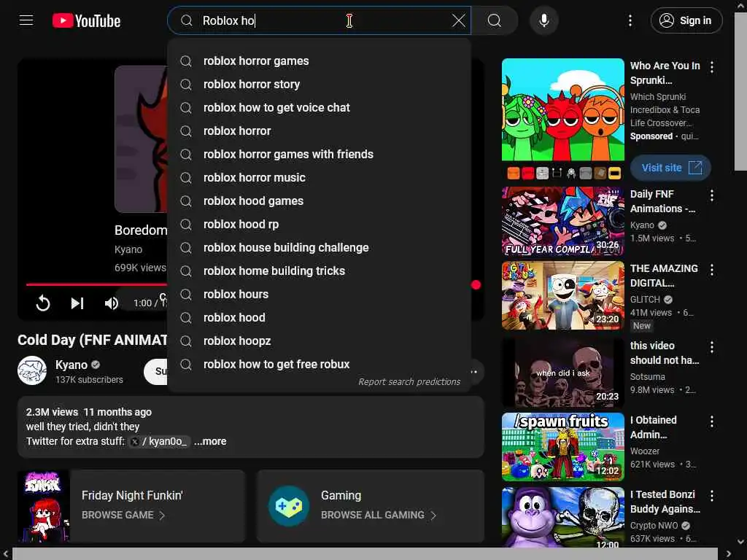Choose the roblox hours suggestion

(x=320, y=295)
